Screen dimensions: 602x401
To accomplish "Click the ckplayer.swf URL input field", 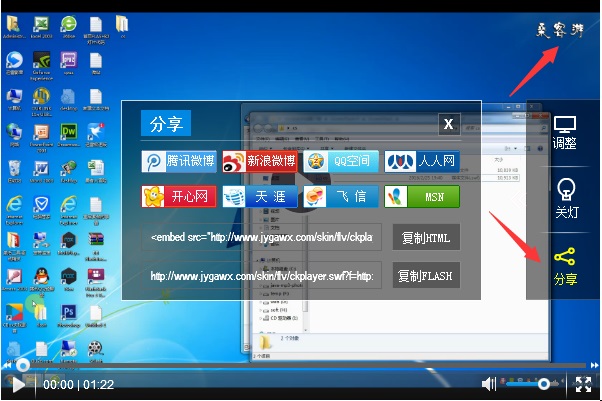I will point(261,276).
